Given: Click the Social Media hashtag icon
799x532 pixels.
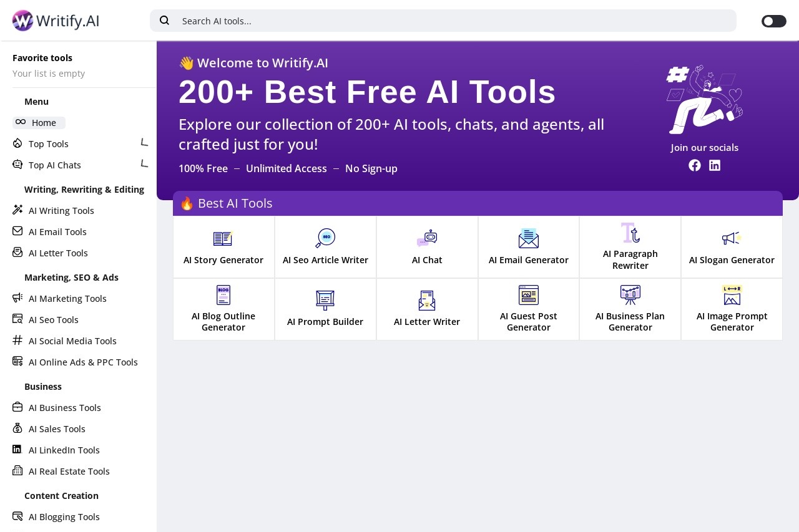Looking at the screenshot, I should coord(17,340).
